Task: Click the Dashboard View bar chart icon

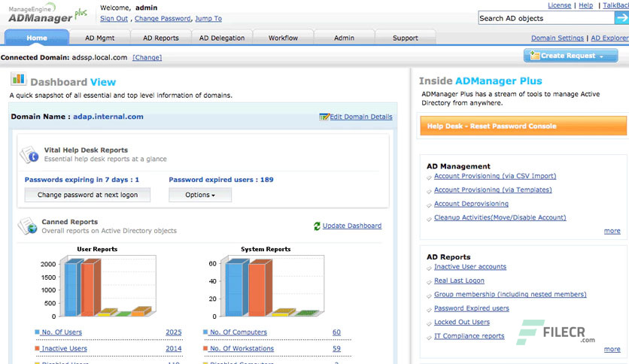Action: [x=19, y=79]
